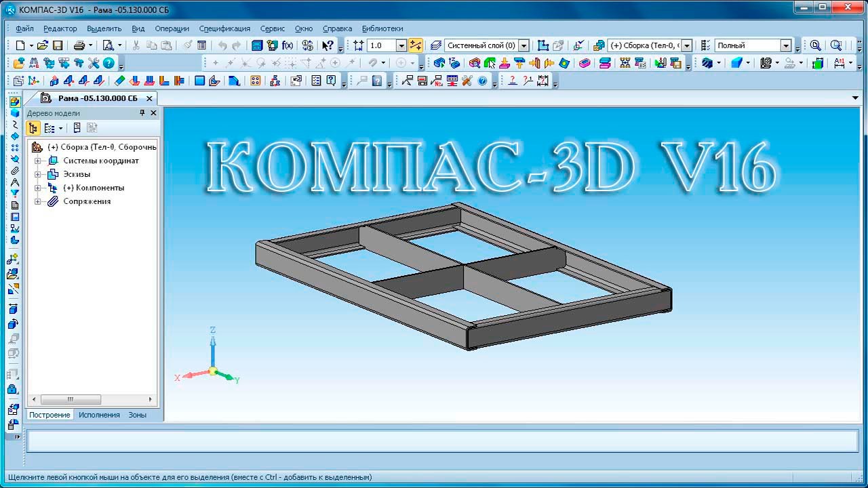Screen dimensions: 868x488
Task: Expand the Сопряжения tree node
Action: point(38,201)
